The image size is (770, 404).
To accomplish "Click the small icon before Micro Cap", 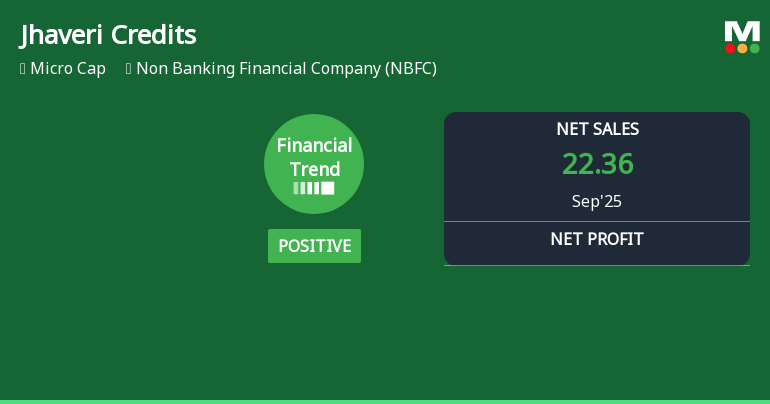I will (22, 69).
